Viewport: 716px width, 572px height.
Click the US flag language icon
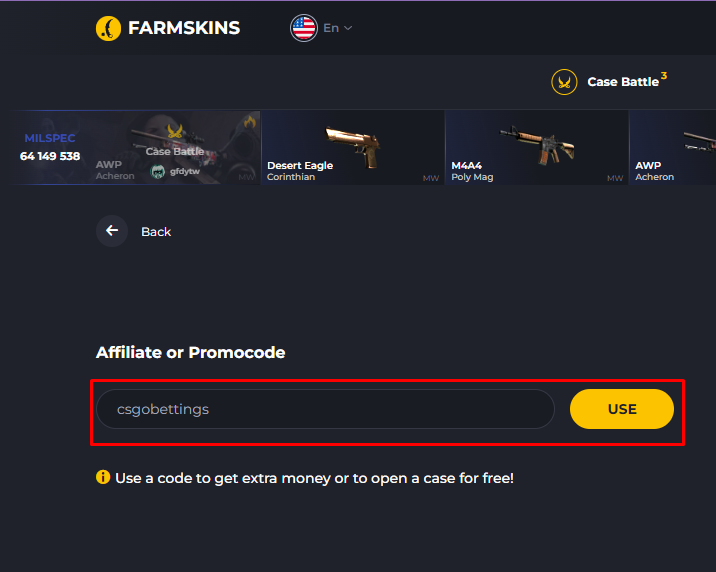coord(304,28)
